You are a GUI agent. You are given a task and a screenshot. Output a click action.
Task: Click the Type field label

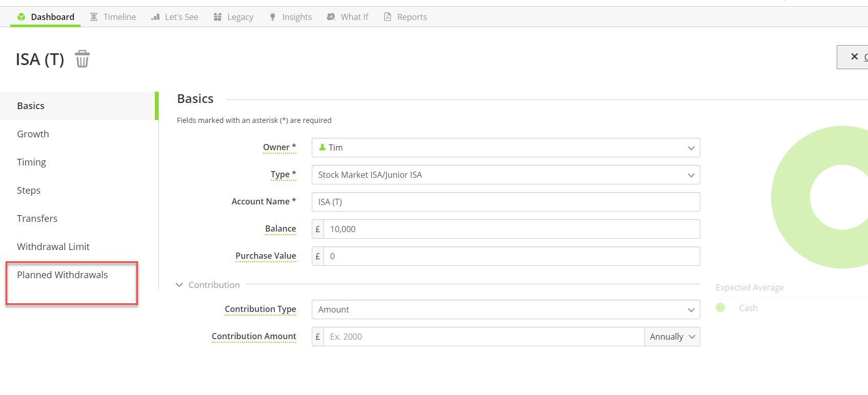pyautogui.click(x=283, y=175)
